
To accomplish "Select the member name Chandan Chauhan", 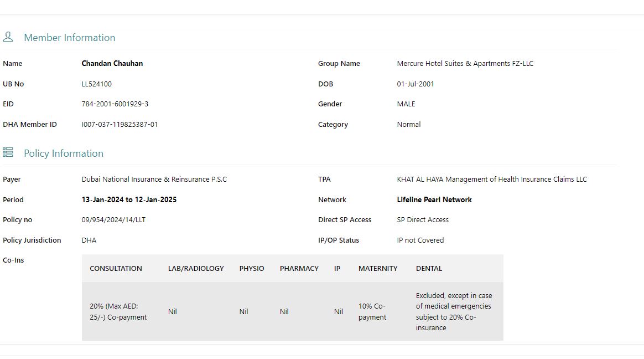I will pyautogui.click(x=112, y=64).
